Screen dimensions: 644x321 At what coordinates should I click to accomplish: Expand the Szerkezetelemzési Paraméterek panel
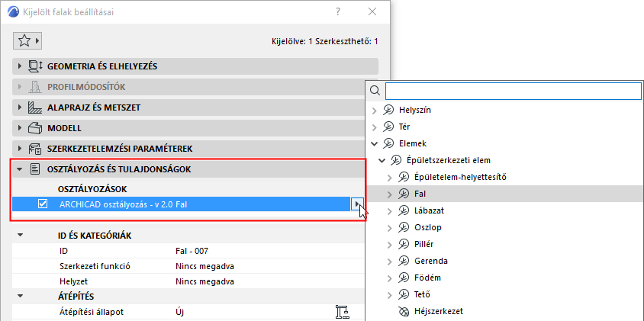20,149
